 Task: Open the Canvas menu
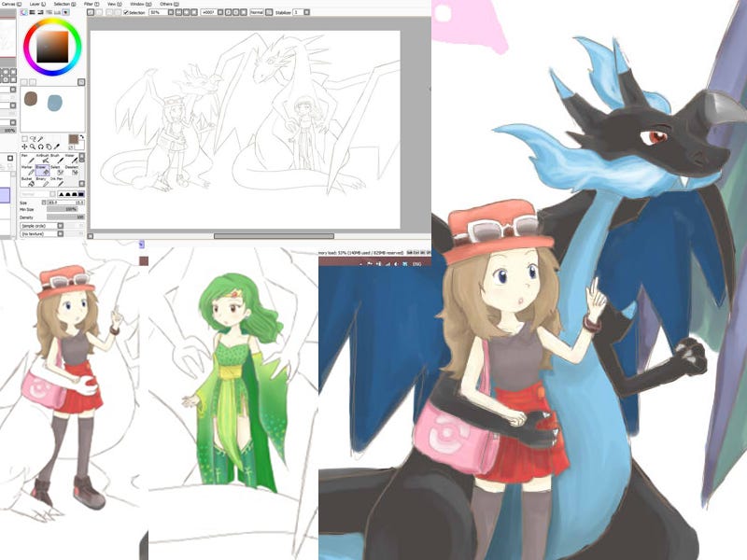click(x=11, y=4)
